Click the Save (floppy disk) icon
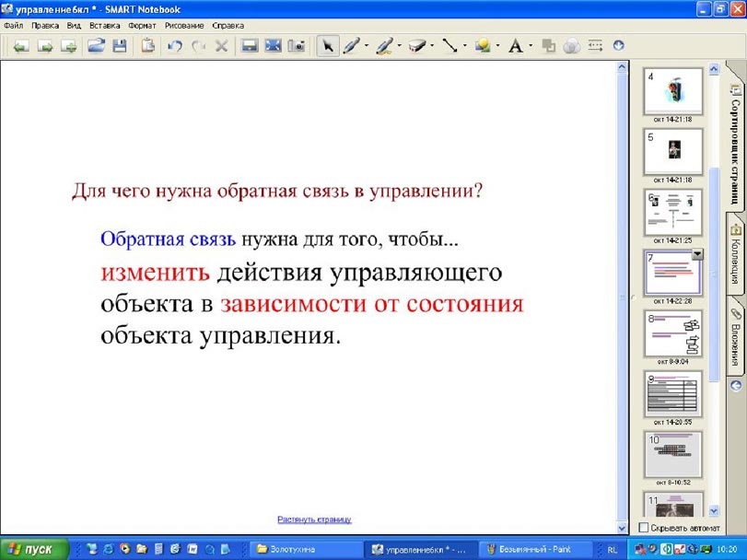Viewport: 747px width, 560px height. [119, 45]
